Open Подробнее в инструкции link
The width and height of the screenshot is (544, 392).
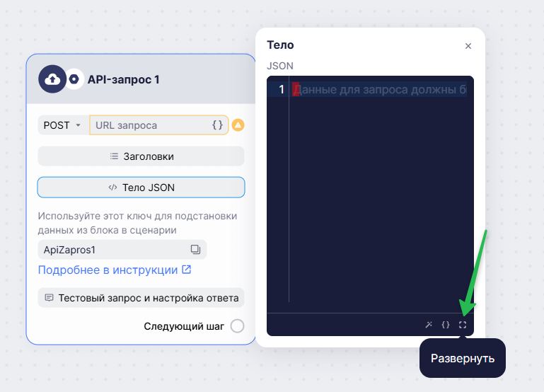pyautogui.click(x=115, y=270)
